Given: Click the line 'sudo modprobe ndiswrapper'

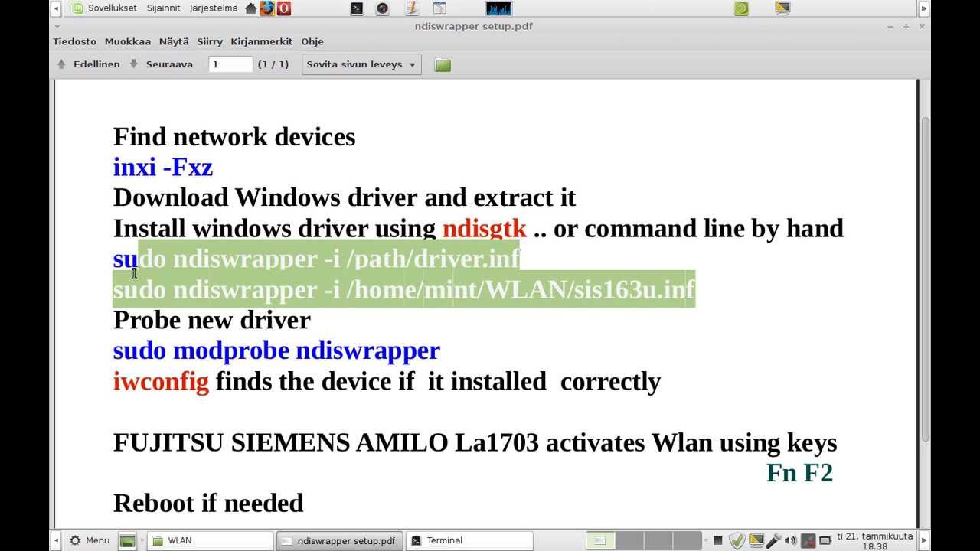Looking at the screenshot, I should point(276,350).
